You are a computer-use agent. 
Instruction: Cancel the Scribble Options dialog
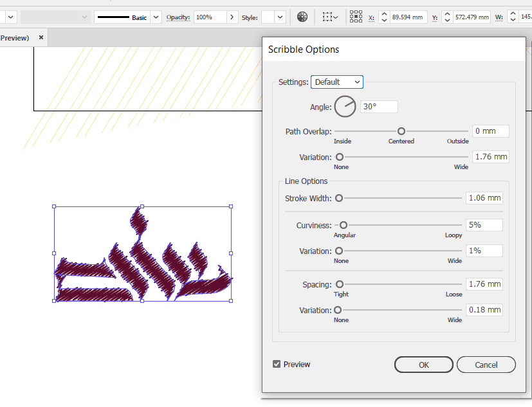486,365
